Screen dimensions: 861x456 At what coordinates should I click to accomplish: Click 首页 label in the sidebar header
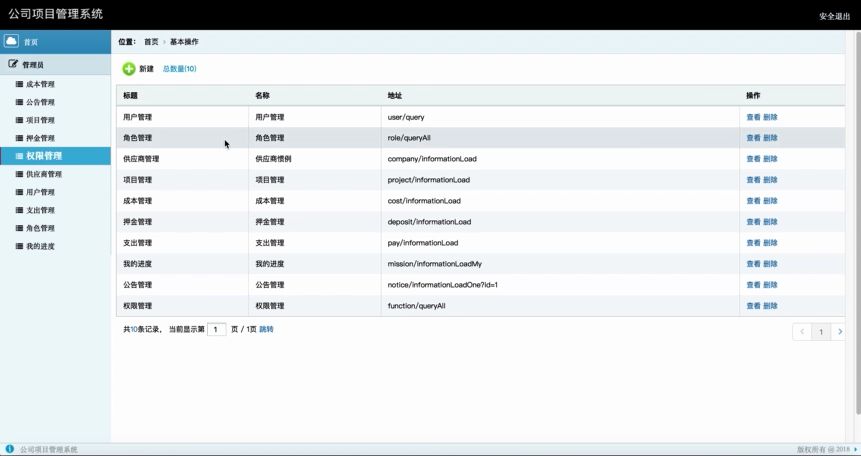coord(31,42)
